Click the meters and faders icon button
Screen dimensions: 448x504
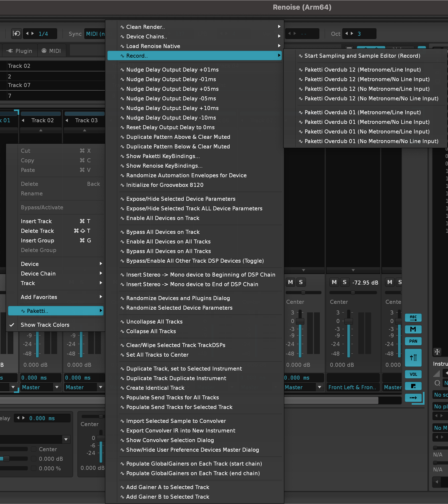[x=413, y=358]
